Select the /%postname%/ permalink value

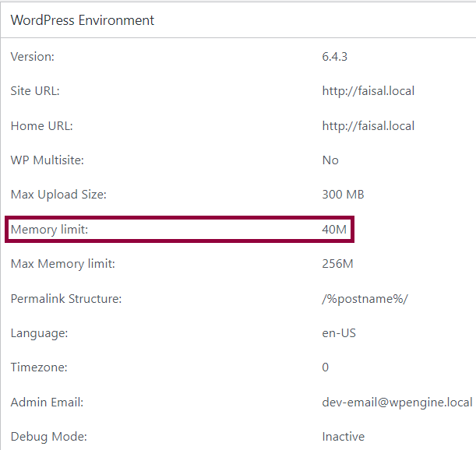(365, 299)
